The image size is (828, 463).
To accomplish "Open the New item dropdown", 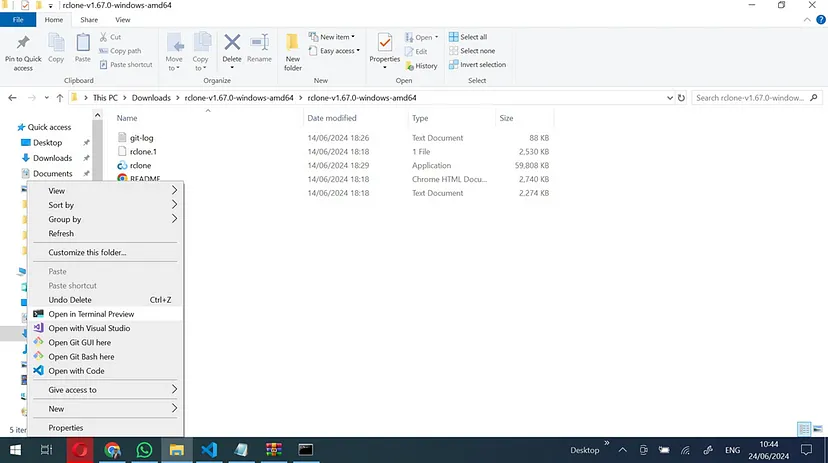I will pyautogui.click(x=337, y=37).
